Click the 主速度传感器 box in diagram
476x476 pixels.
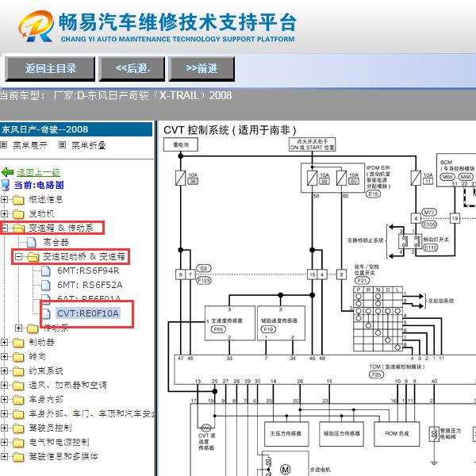230,324
